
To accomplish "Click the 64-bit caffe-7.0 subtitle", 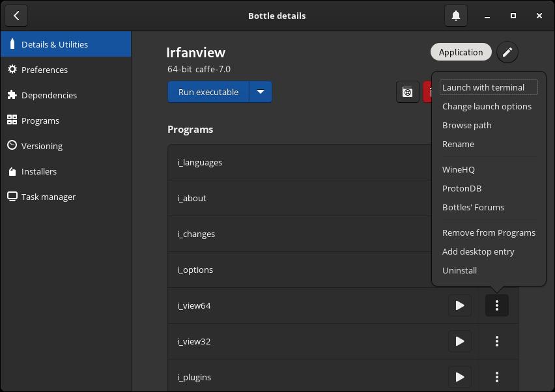I will click(x=199, y=69).
